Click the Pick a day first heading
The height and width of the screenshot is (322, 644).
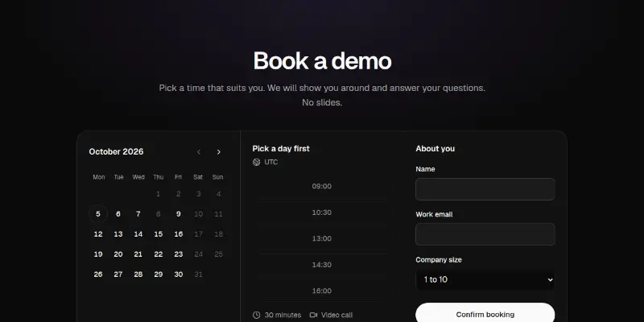(281, 149)
